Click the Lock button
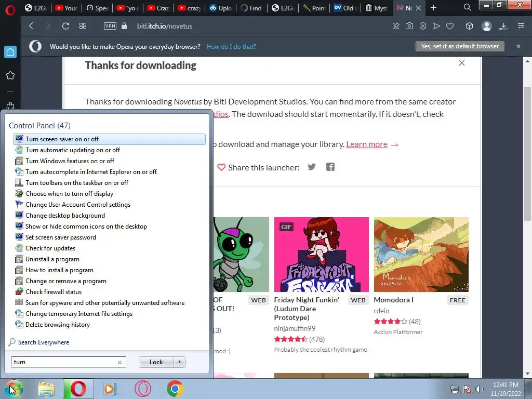532x399 pixels. coord(156,362)
